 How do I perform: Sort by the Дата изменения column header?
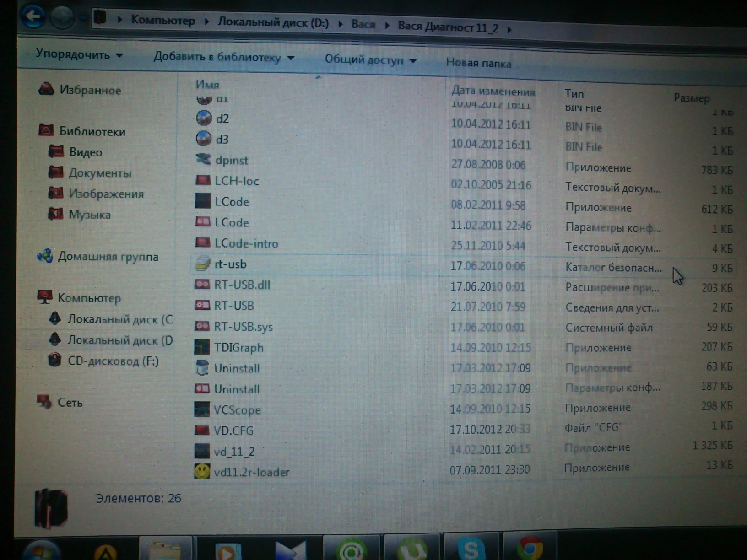click(x=493, y=92)
